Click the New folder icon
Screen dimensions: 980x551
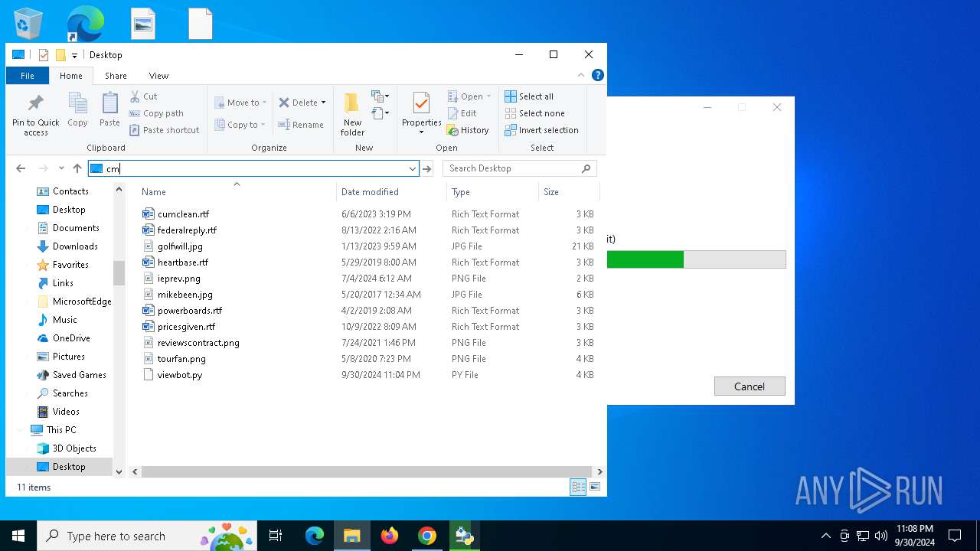point(352,103)
